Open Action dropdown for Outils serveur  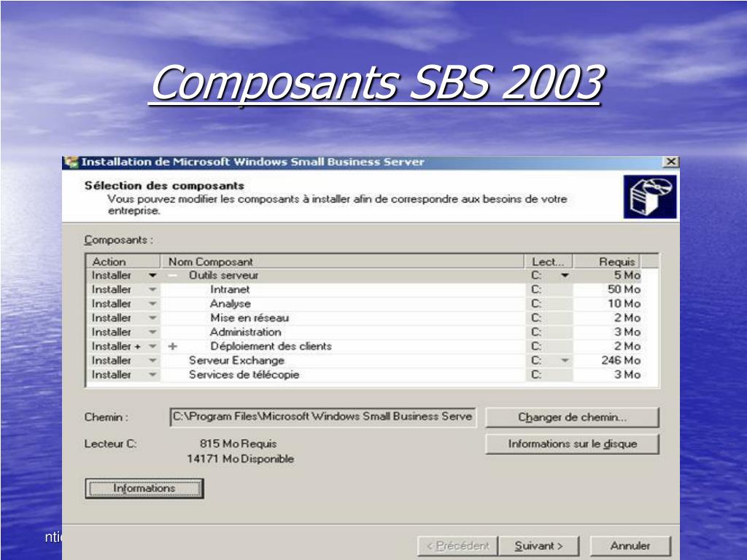point(152,275)
